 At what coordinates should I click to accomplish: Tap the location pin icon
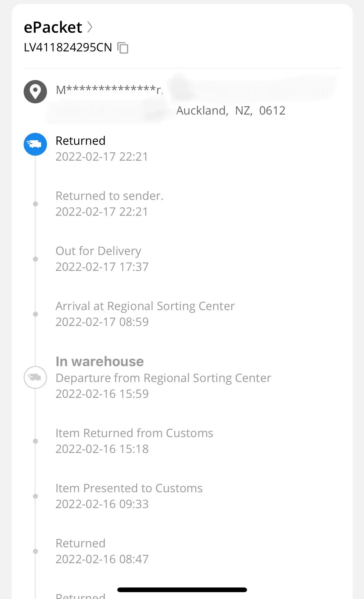click(35, 92)
